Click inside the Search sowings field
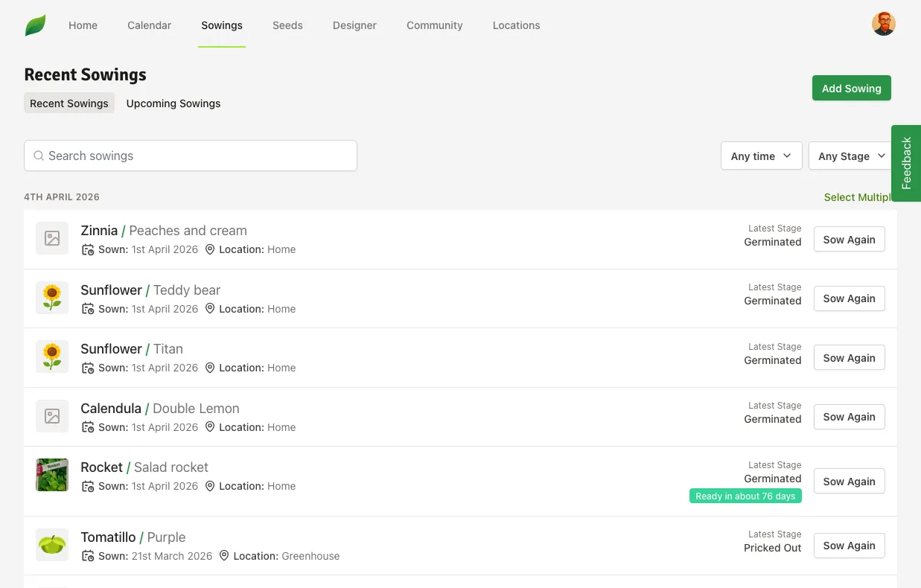Viewport: 921px width, 588px height. pyautogui.click(x=190, y=156)
